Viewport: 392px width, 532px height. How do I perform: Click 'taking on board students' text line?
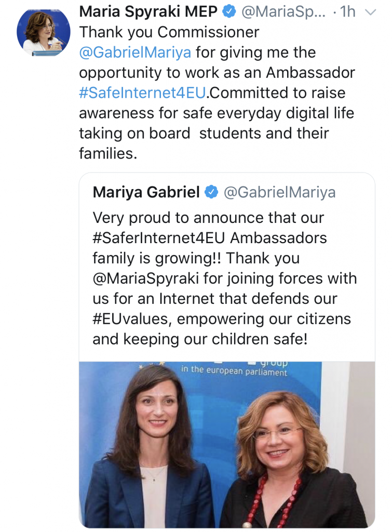[204, 133]
